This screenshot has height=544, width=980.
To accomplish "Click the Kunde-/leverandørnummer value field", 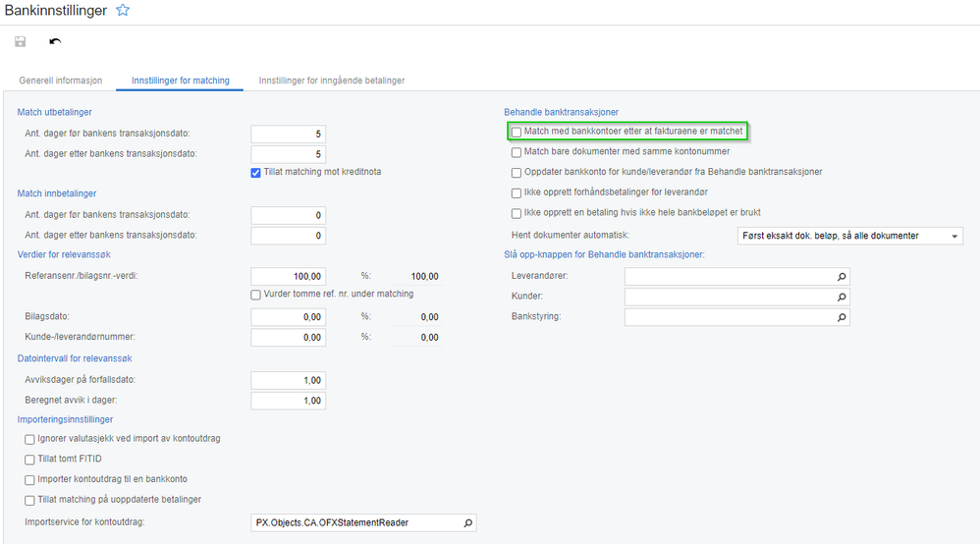I will click(288, 337).
